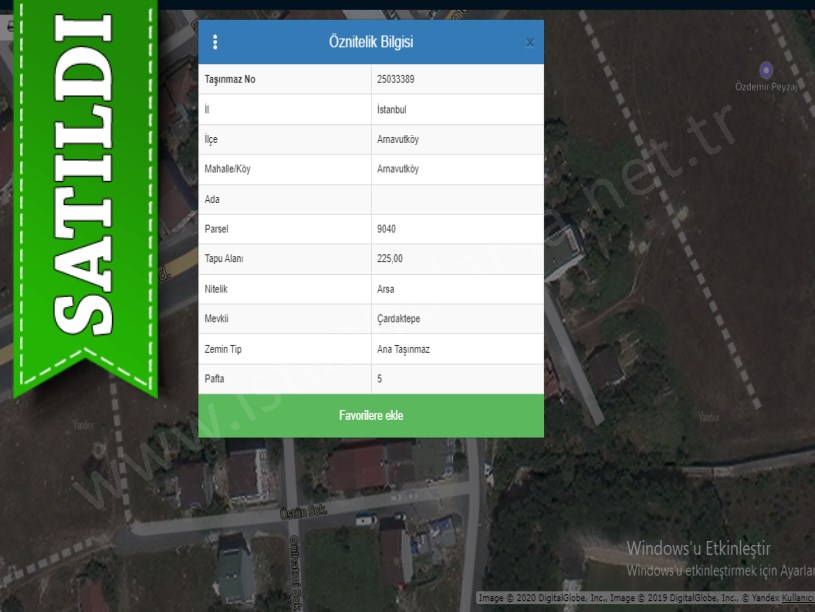Click the Özdemir Peyzaj map marker
Viewport: 815px width, 612px height.
[x=766, y=70]
